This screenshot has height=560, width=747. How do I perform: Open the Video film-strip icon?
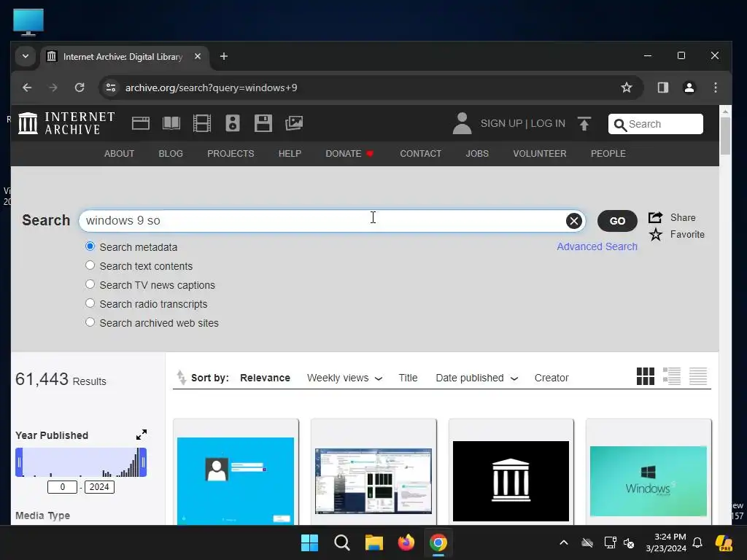(x=202, y=123)
